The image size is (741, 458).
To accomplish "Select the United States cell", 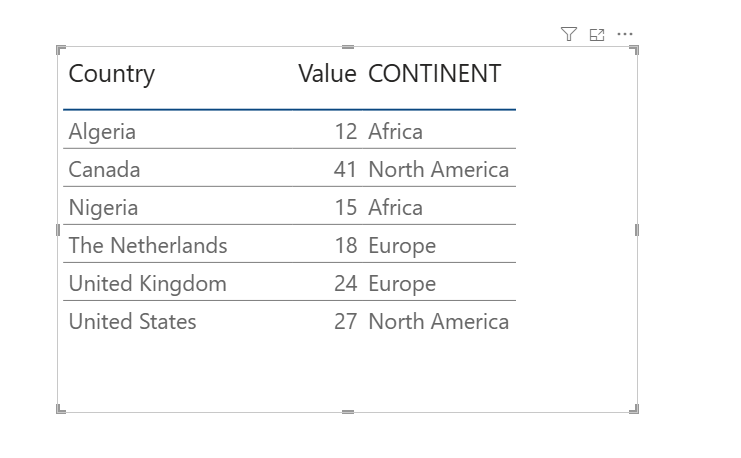I will point(132,322).
